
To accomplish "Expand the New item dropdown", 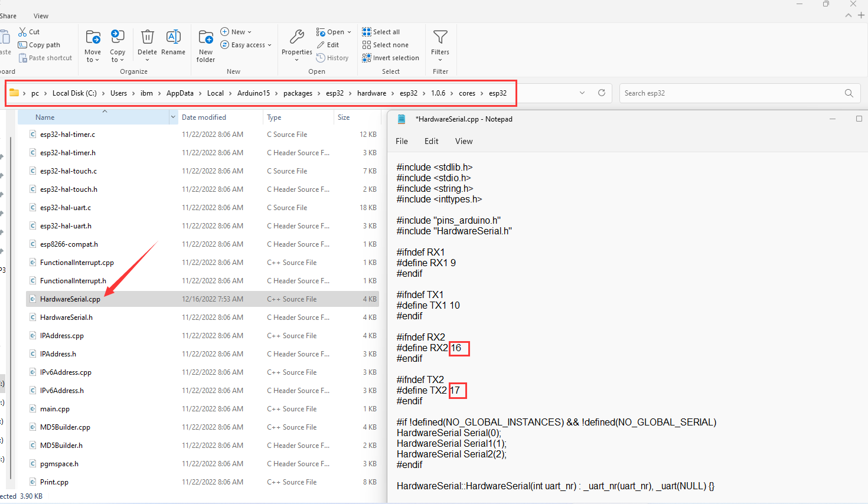I will (x=236, y=32).
